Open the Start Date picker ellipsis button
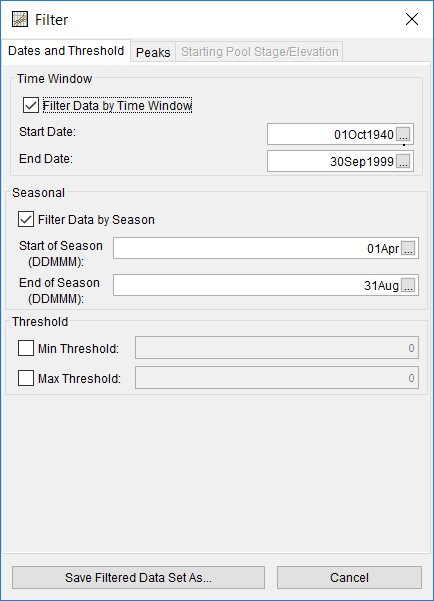Screen dimensions: 434x601 tap(403, 135)
